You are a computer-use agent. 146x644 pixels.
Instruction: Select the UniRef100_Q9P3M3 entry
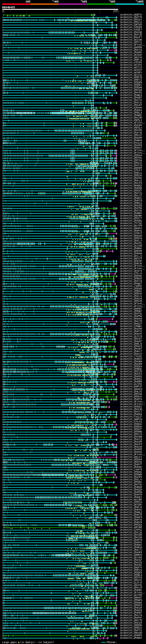(131, 25)
